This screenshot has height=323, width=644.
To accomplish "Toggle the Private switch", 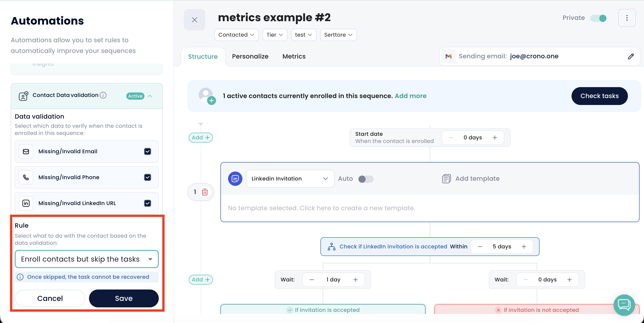I will click(598, 18).
